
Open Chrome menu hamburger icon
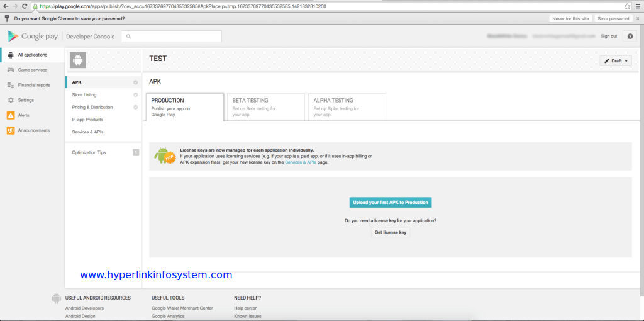point(638,6)
